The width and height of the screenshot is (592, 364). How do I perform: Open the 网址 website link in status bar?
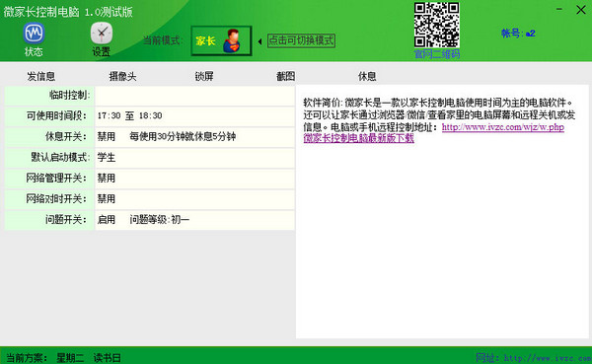click(534, 357)
